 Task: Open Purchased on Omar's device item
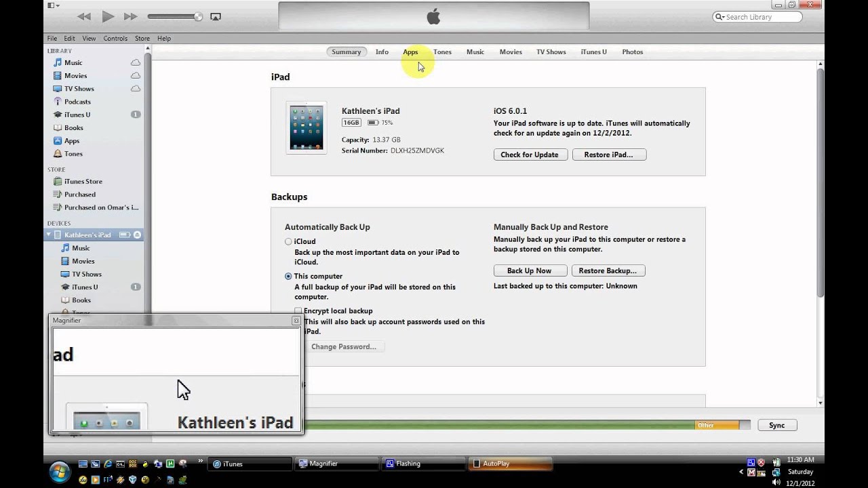pyautogui.click(x=101, y=207)
